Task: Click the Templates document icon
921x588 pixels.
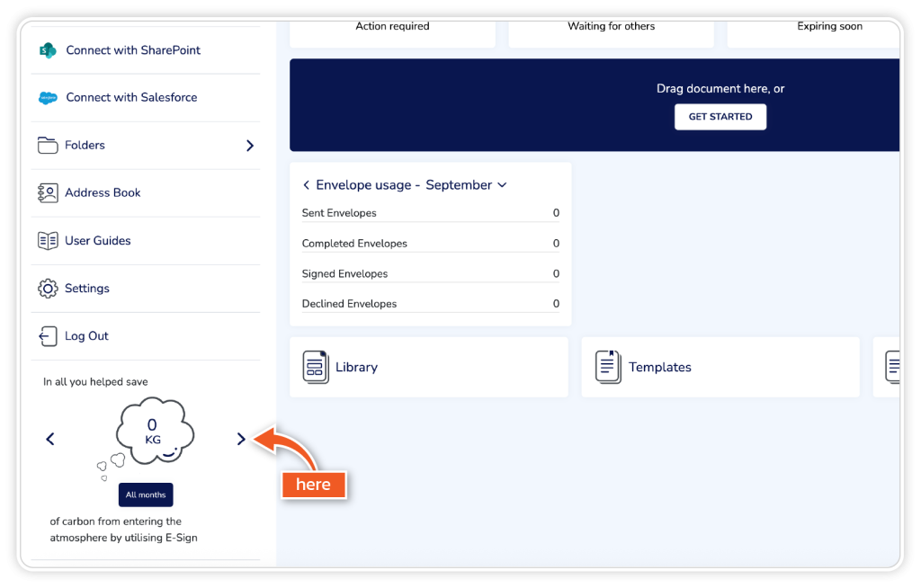Action: 609,367
